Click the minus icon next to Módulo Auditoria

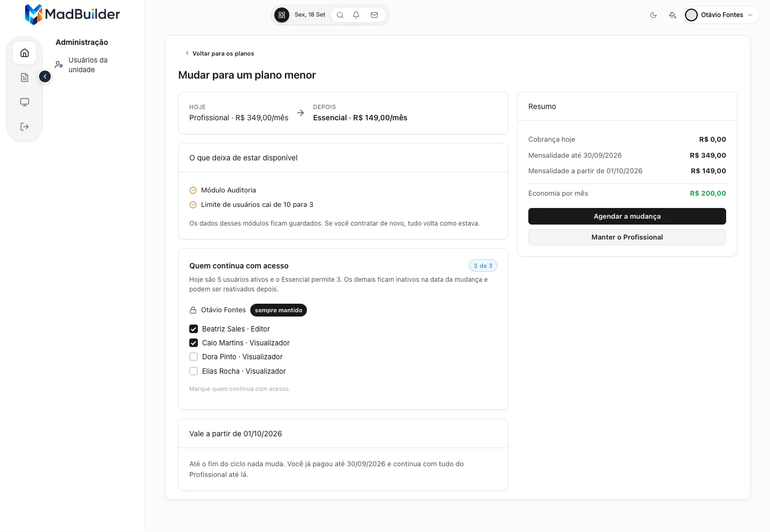click(x=193, y=190)
